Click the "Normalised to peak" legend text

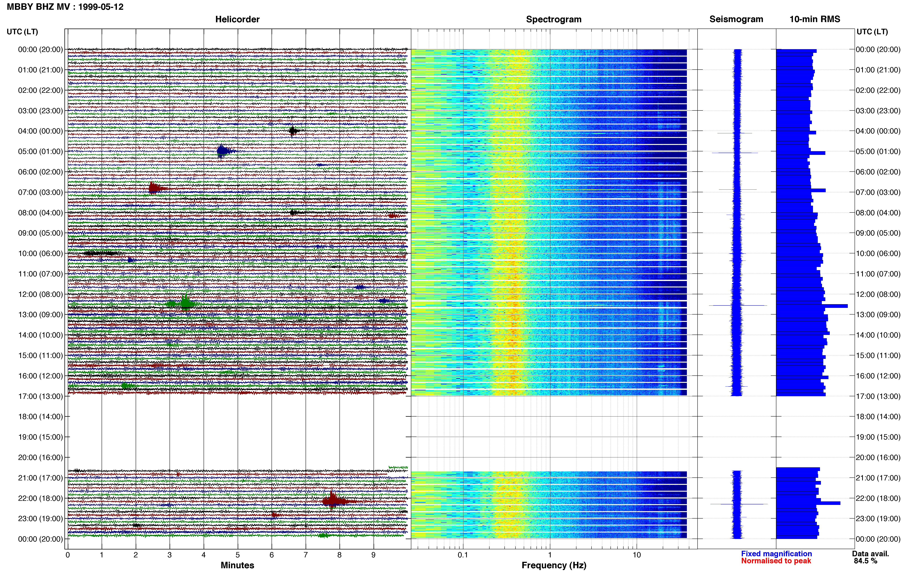pos(776,561)
